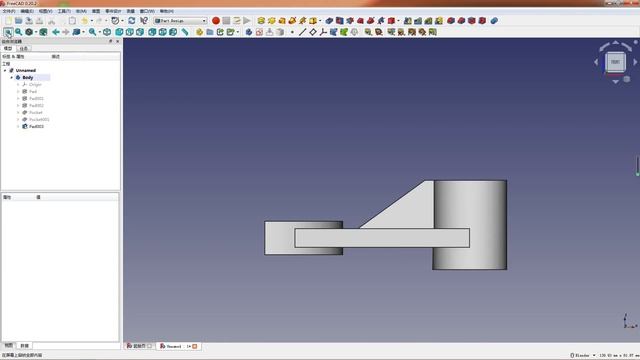The image size is (640, 360).
Task: Click the Boolean operation icon
Action: click(x=494, y=21)
